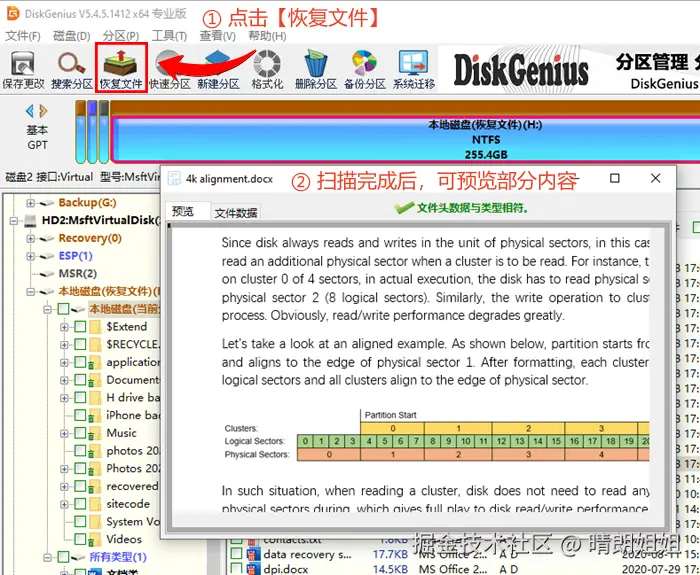Select the iPhone backup folder in tree

click(133, 415)
